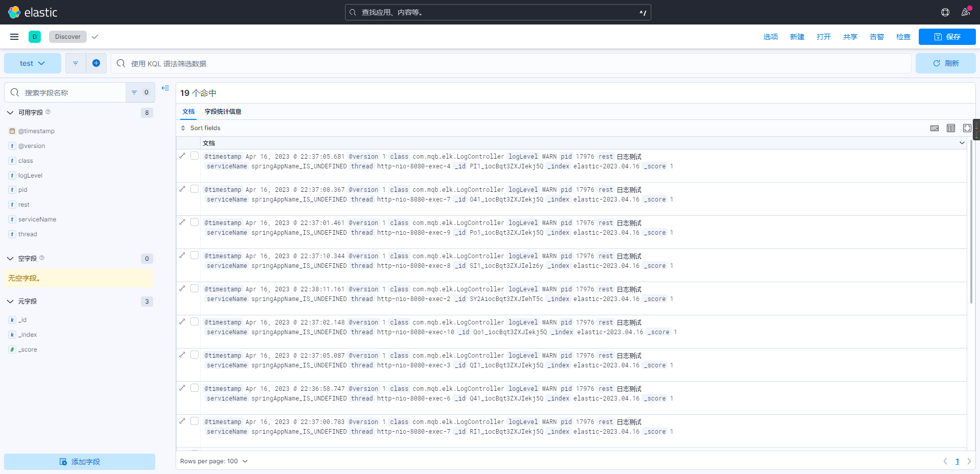
Task: Click the 保存 button
Action: click(947, 37)
